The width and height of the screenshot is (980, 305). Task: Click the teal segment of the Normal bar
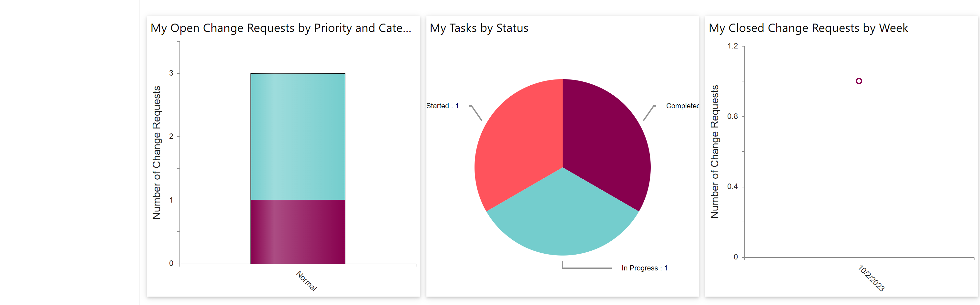(x=298, y=136)
